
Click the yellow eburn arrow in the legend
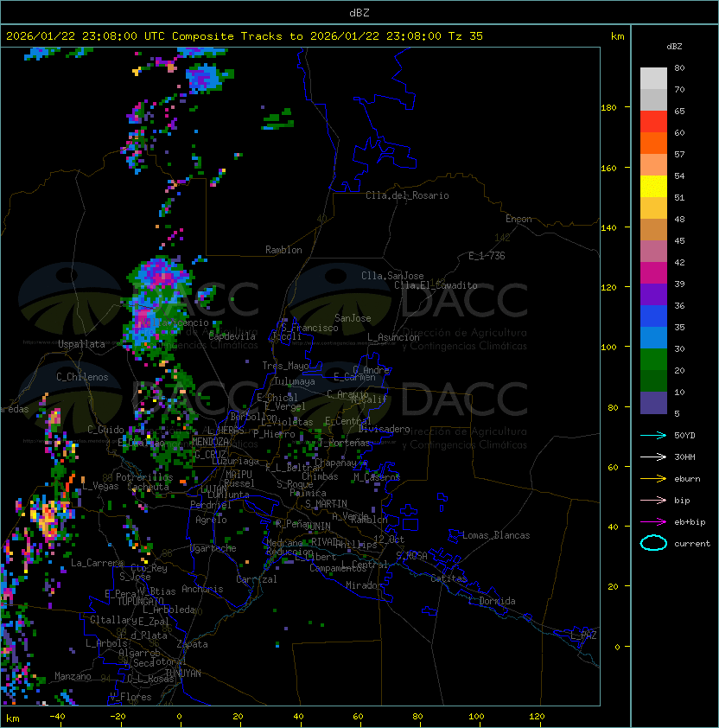653,479
